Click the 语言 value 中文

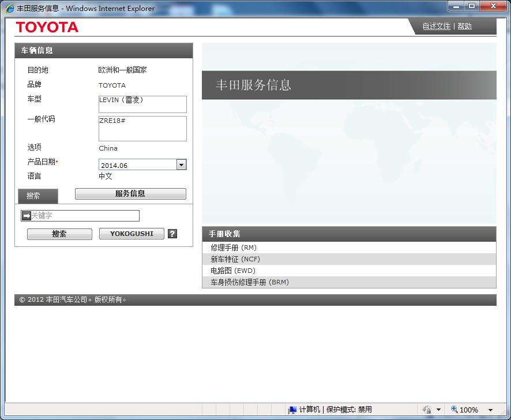(106, 176)
